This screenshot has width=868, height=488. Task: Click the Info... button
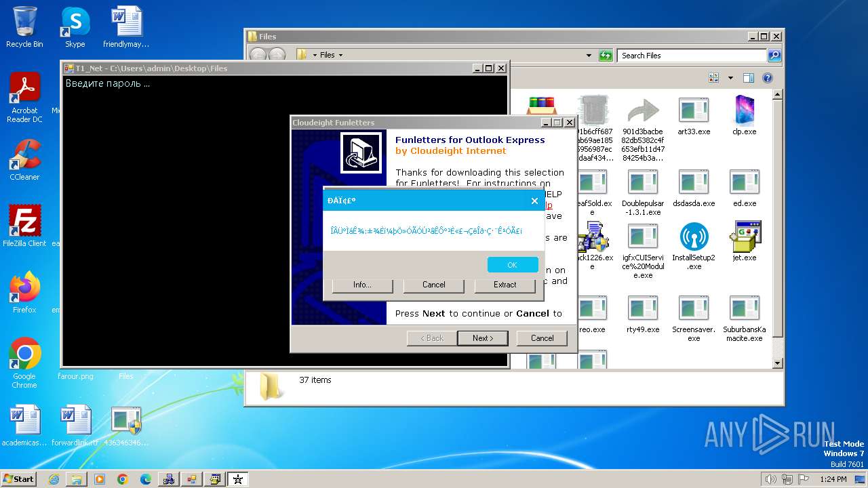tap(362, 285)
